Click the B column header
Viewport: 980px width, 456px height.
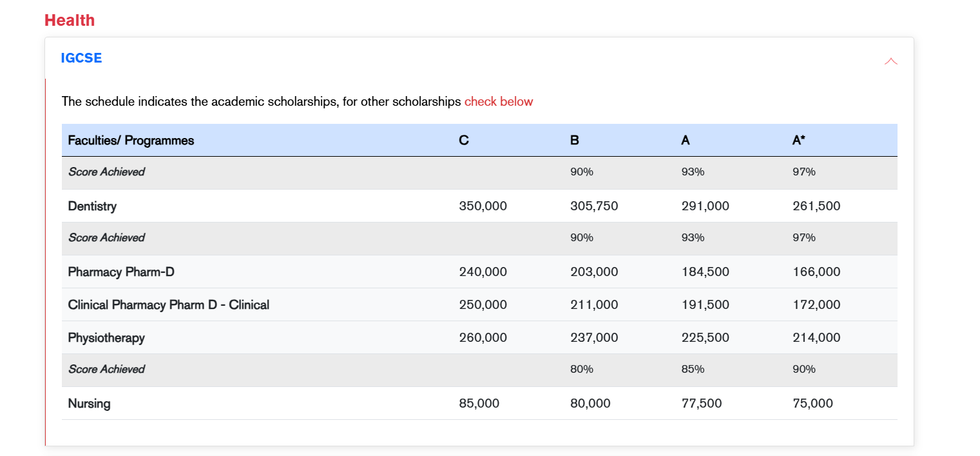click(x=574, y=141)
